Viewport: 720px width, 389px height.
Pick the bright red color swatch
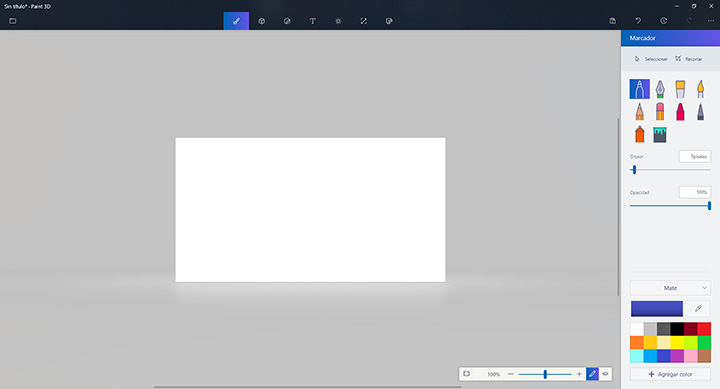point(704,329)
